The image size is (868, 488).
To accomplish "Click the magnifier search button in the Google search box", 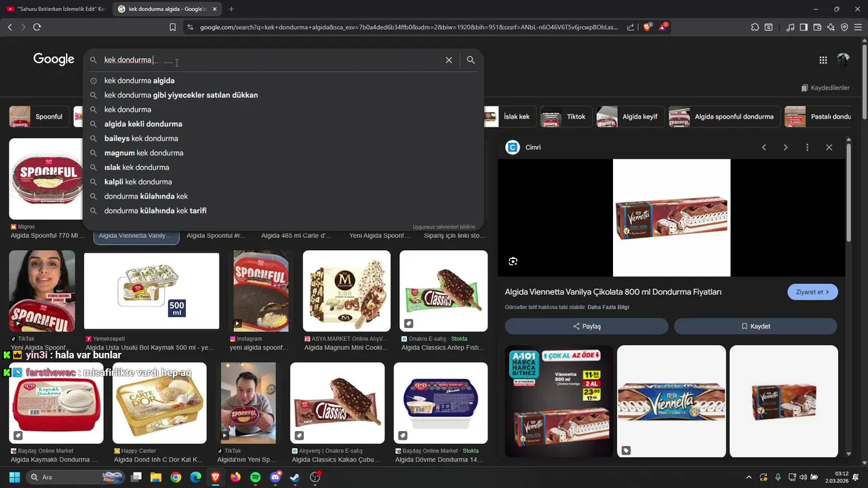I will tap(471, 60).
